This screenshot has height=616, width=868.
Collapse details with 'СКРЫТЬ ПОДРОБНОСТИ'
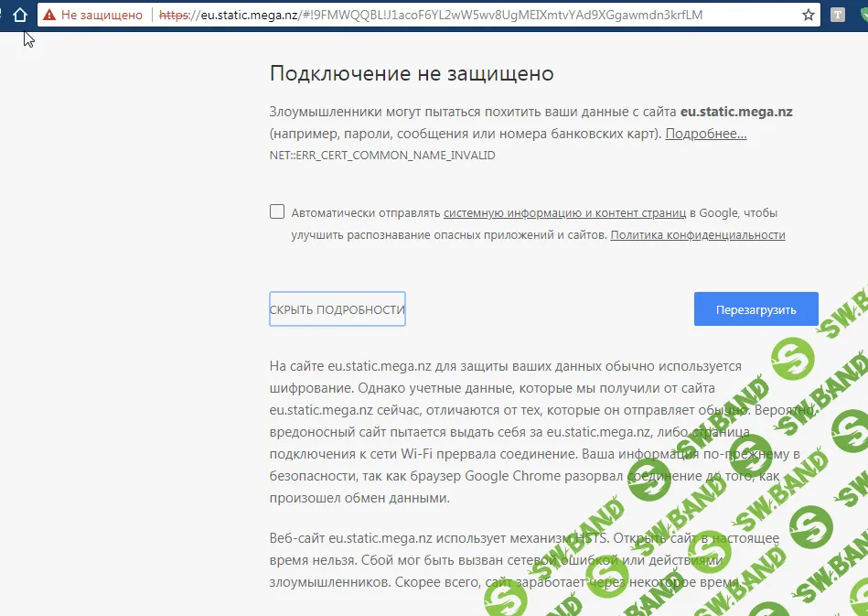click(337, 309)
